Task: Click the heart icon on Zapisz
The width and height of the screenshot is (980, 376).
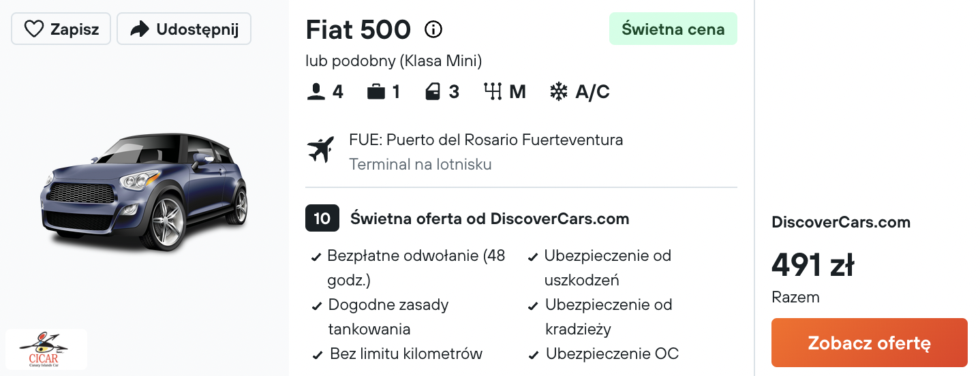Action: click(x=34, y=29)
